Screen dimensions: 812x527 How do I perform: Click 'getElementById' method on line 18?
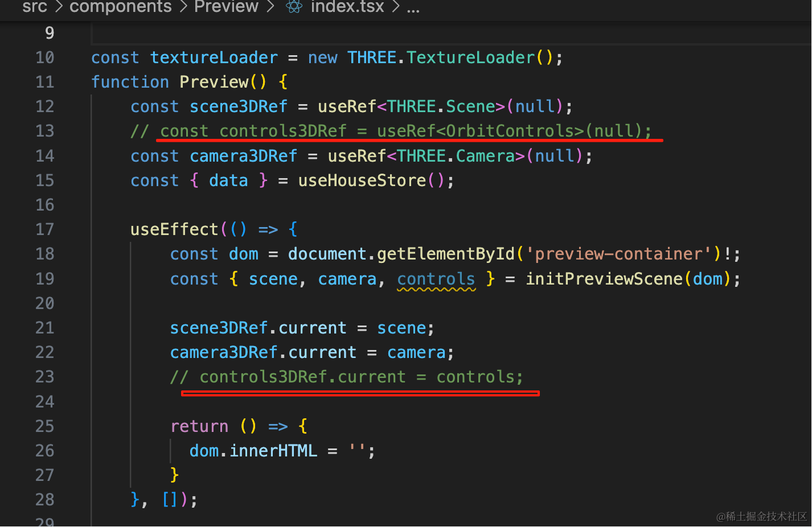point(446,254)
